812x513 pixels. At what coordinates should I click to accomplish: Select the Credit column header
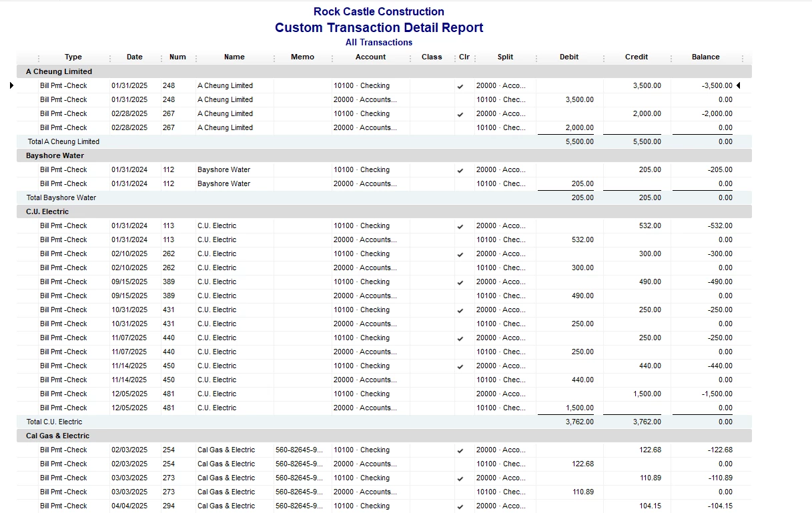click(637, 57)
